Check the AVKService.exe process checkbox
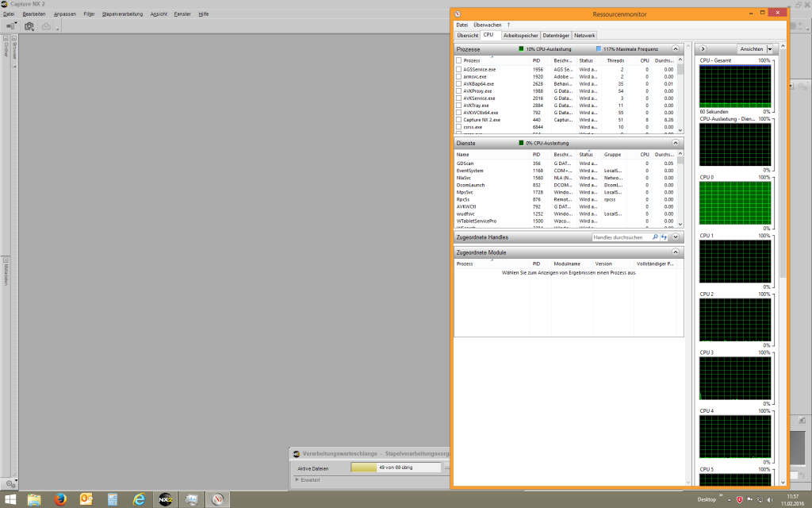 [x=459, y=98]
